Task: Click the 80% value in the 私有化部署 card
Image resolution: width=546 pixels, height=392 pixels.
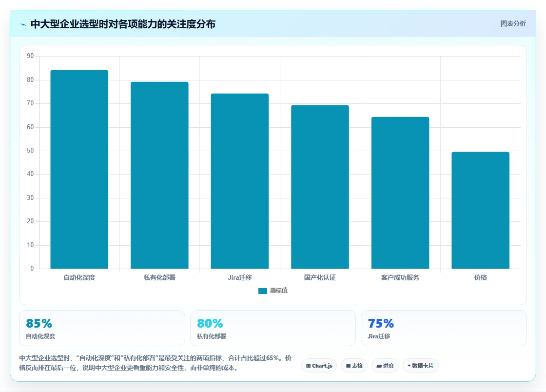Action: (x=210, y=323)
